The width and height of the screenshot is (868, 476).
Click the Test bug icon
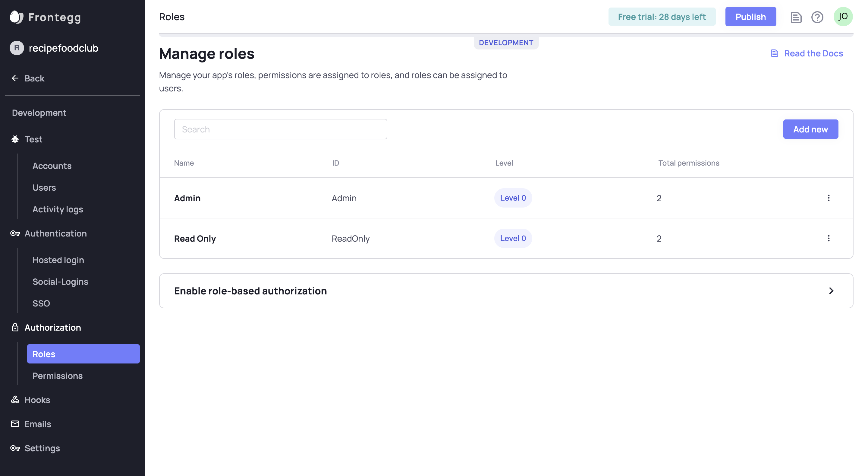(15, 139)
